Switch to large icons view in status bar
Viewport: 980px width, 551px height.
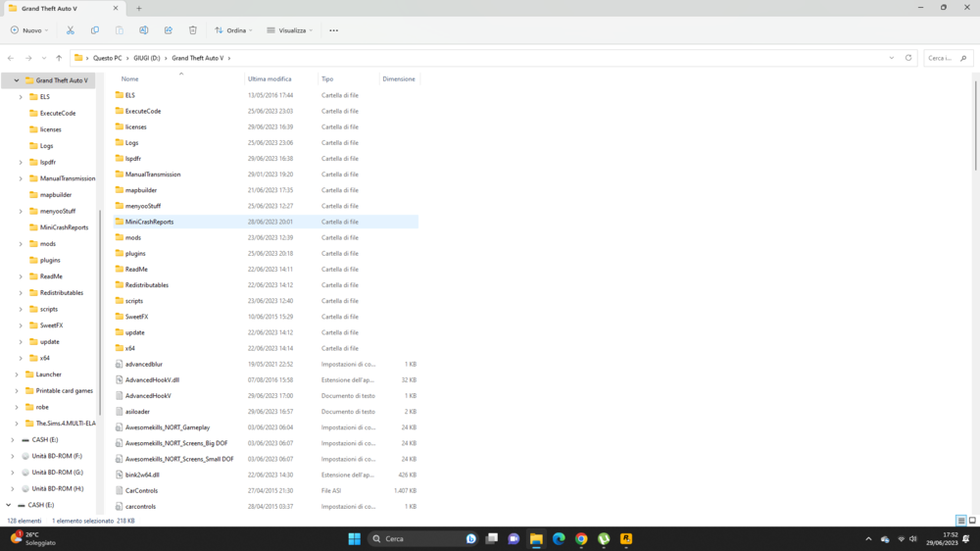click(972, 521)
